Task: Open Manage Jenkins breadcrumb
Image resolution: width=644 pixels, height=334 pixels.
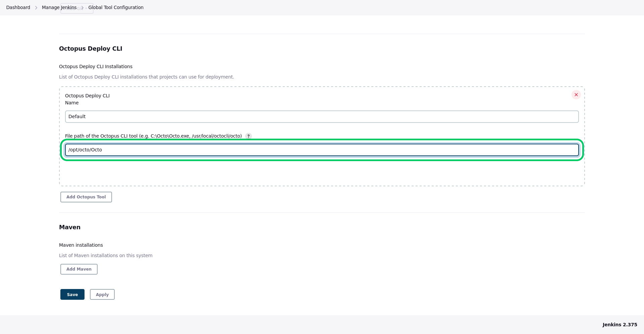Action: click(x=59, y=7)
